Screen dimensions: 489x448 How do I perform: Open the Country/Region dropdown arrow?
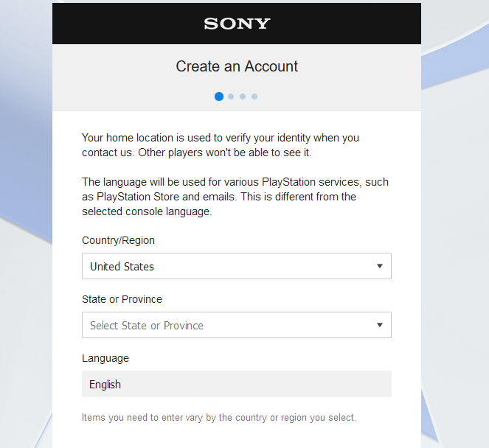pyautogui.click(x=380, y=266)
